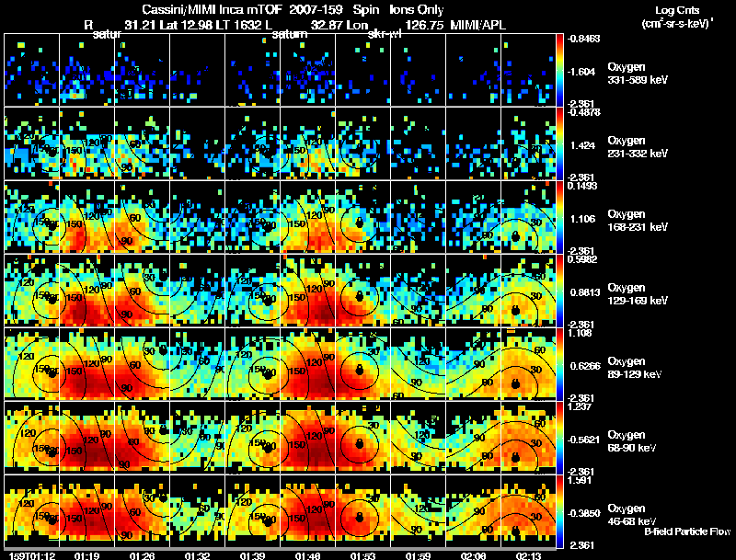Select the 01:53 time axis label
The image size is (736, 560).
click(x=362, y=555)
